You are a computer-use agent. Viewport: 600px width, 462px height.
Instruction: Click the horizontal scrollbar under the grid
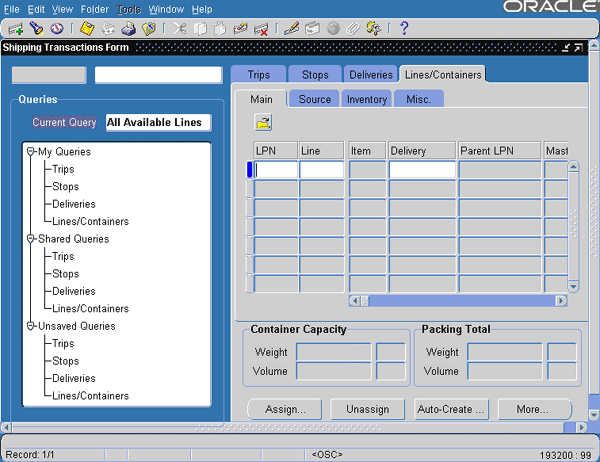(458, 300)
